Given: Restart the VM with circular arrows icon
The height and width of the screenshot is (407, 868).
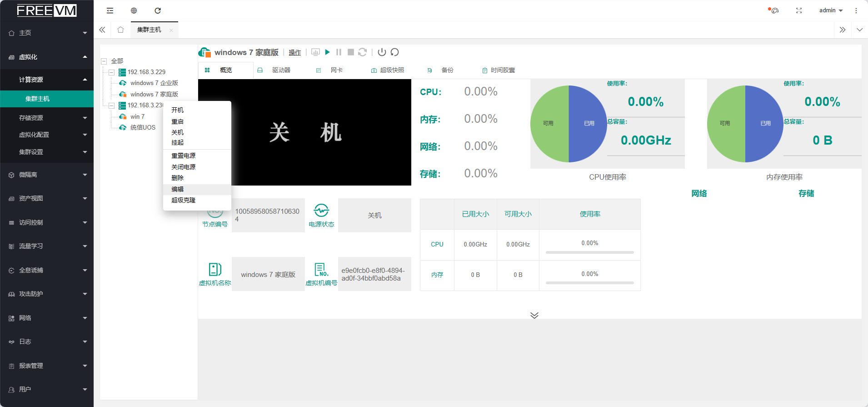Looking at the screenshot, I should coord(363,52).
